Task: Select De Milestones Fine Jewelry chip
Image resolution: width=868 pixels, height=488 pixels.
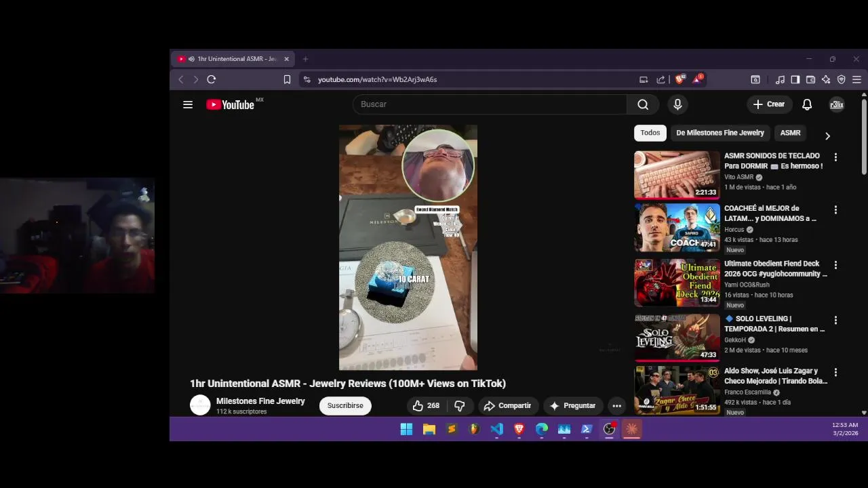Action: click(x=720, y=133)
